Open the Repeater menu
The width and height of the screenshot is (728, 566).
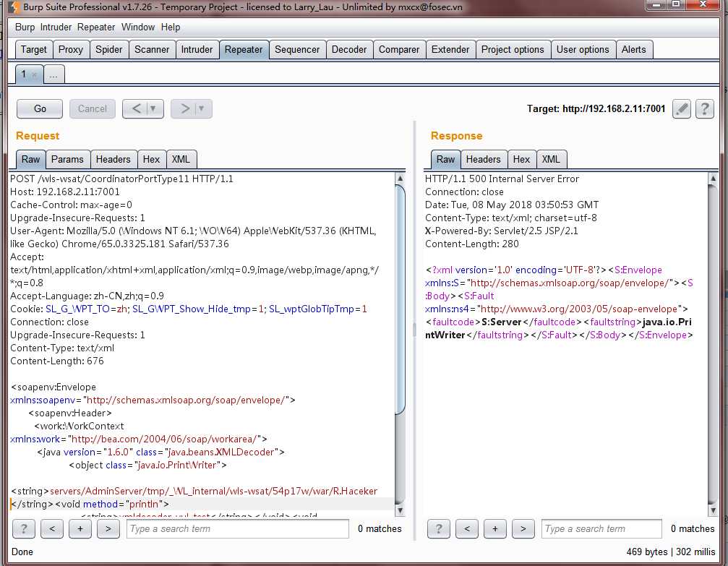(96, 27)
